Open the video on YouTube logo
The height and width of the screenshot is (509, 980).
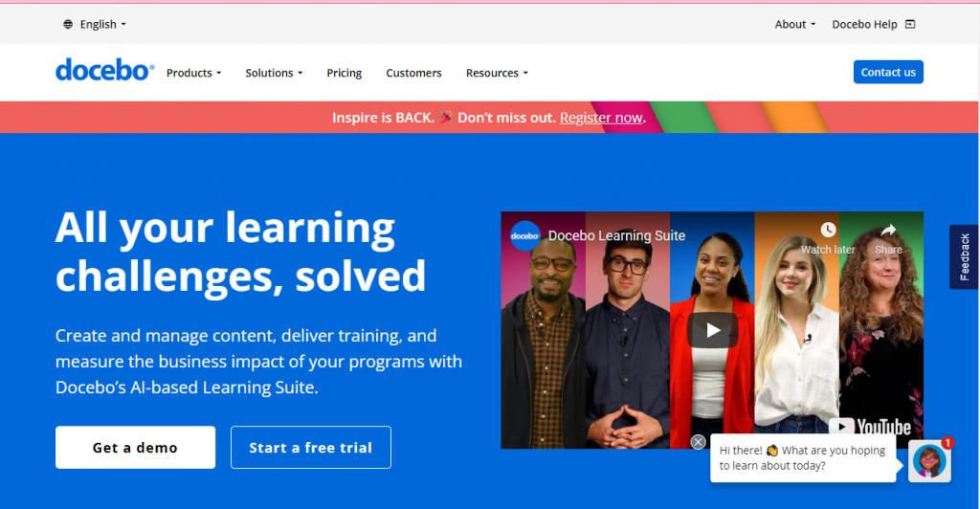pos(869,427)
